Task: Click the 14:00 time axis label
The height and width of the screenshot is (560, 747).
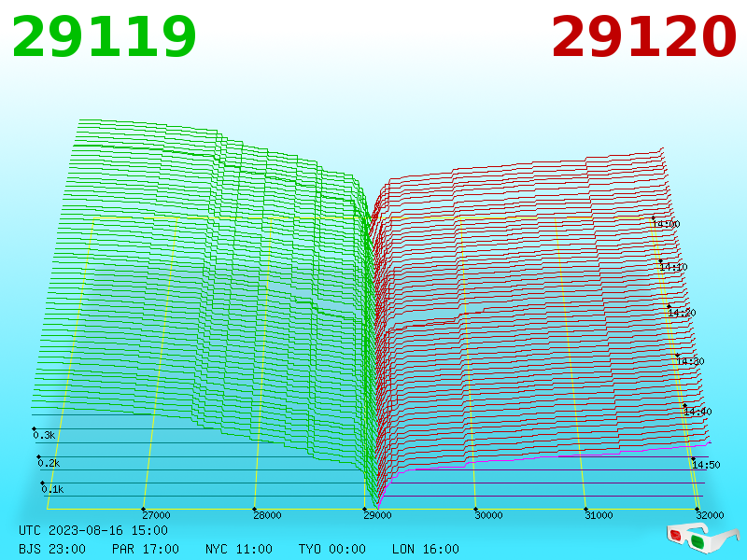Action: 667,224
